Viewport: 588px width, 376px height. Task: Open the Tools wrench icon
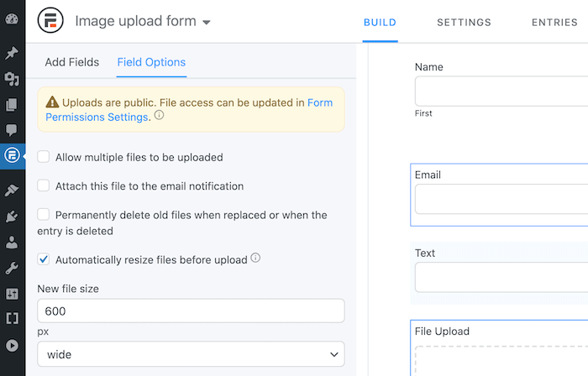12,268
